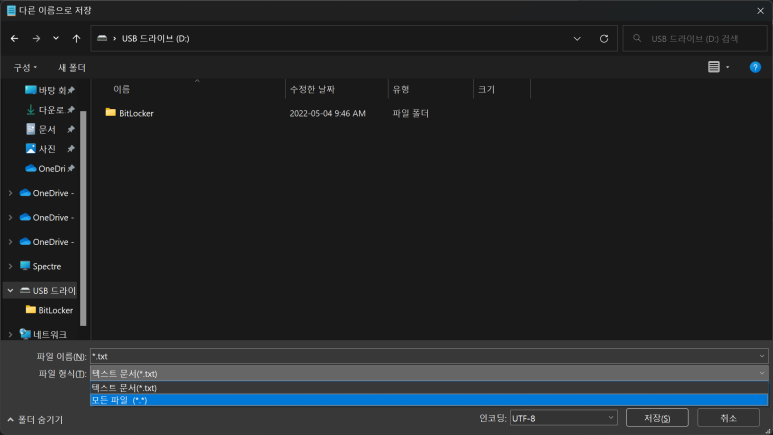Refresh the USB drive folder view
Screen dimensions: 773x435
[604, 38]
